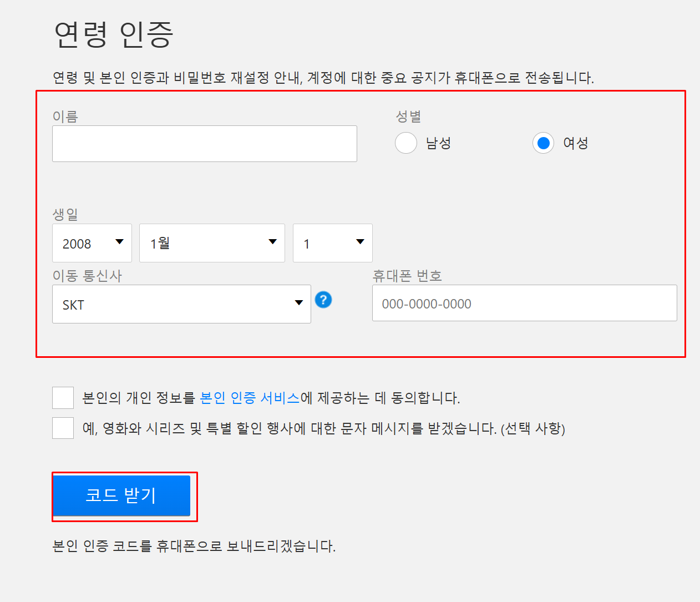The height and width of the screenshot is (602, 700).
Task: Open the birth year dropdown showing 2008
Action: (92, 243)
